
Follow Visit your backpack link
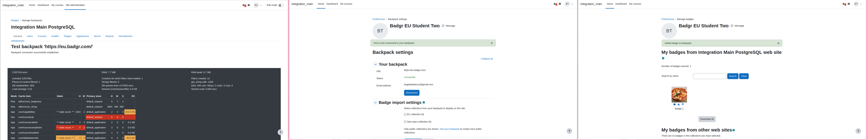click(x=449, y=129)
